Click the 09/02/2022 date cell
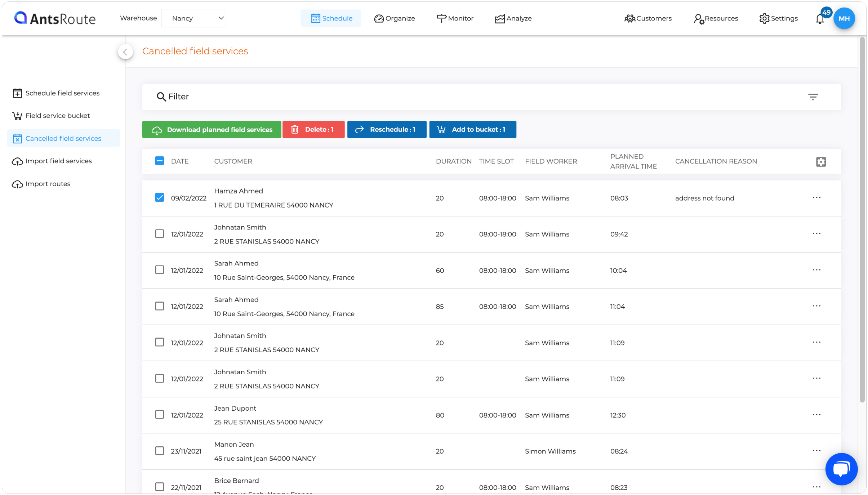The image size is (868, 495). click(x=188, y=198)
